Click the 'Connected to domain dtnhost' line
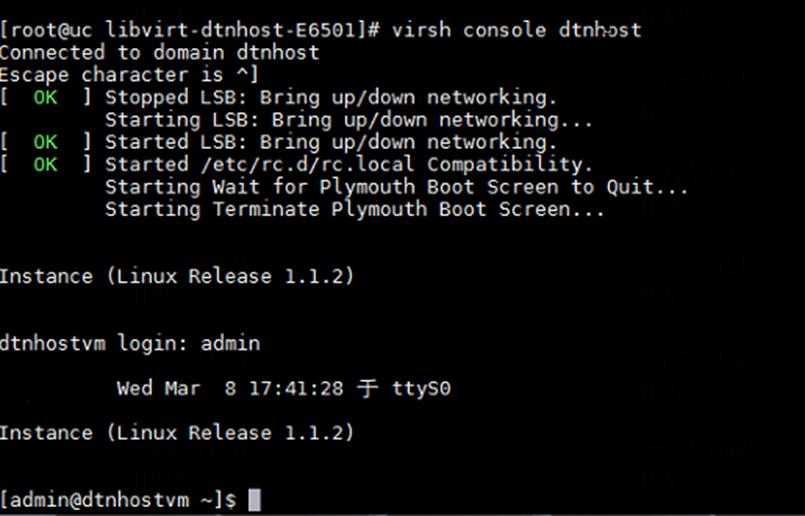805x516 pixels. point(160,53)
